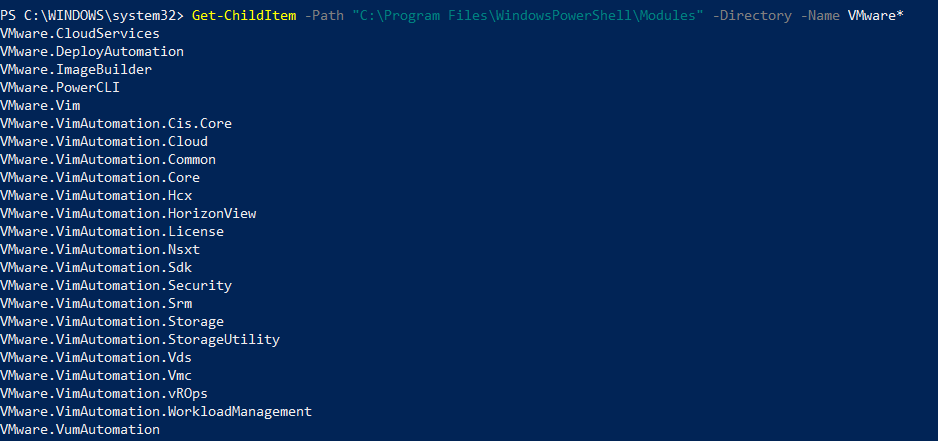The width and height of the screenshot is (938, 441).
Task: Select the VMware.VumAutomation output line
Action: (80, 429)
